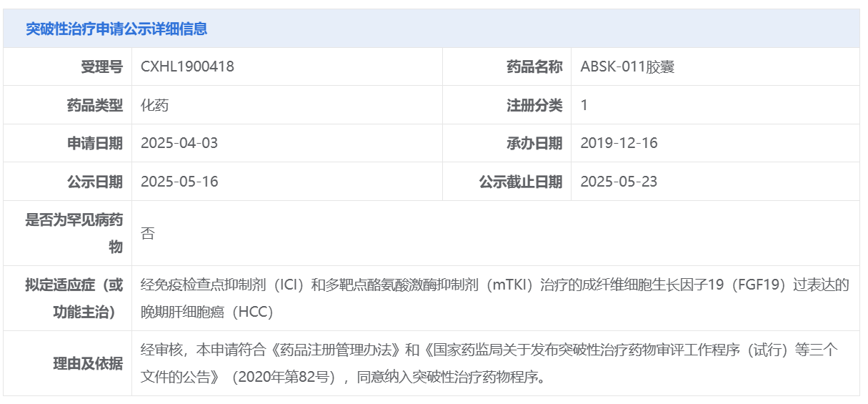This screenshot has height=404, width=868.
Task: Select the 承办日期 value 2019-12-16
Action: [x=619, y=143]
